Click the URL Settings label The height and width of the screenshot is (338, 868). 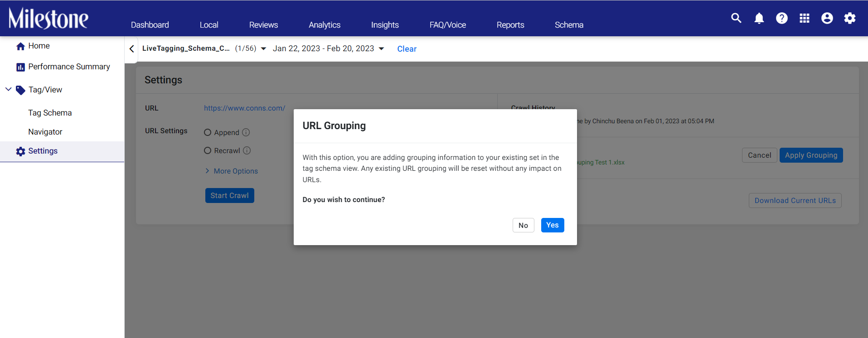pyautogui.click(x=166, y=131)
